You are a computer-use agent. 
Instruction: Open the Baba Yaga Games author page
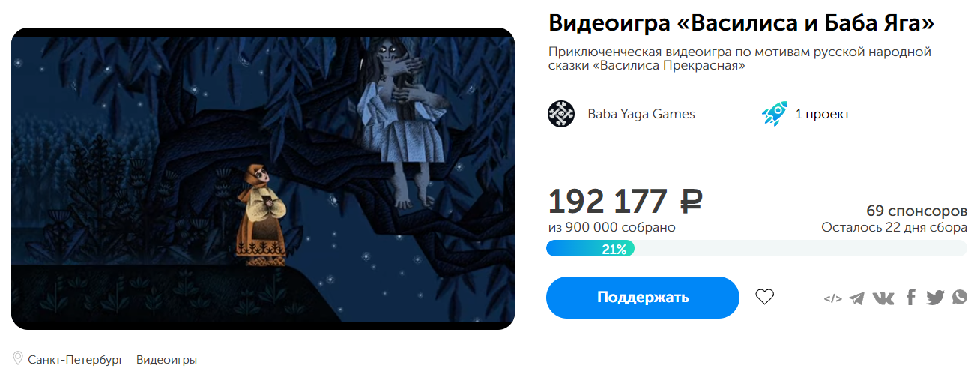(641, 114)
